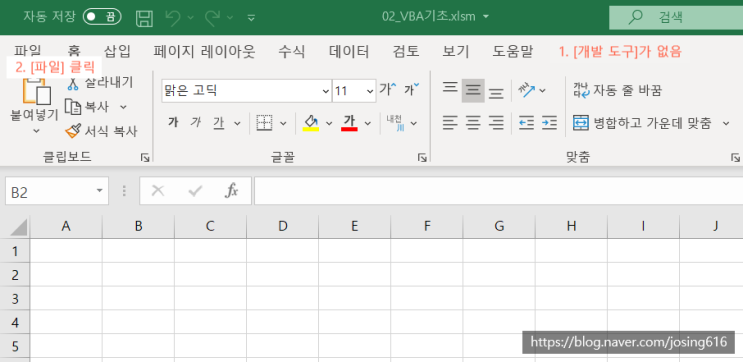
Task: Click the 잘라내기 scissors button
Action: (x=100, y=83)
